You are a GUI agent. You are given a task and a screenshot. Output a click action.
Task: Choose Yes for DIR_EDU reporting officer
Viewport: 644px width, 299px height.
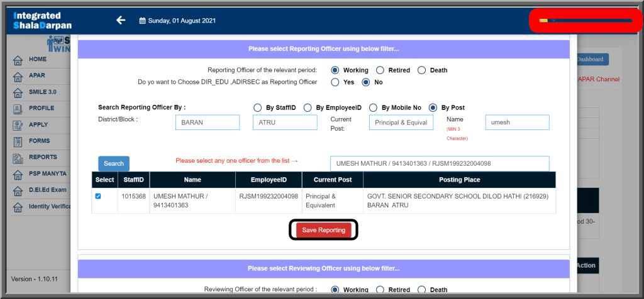click(x=335, y=82)
